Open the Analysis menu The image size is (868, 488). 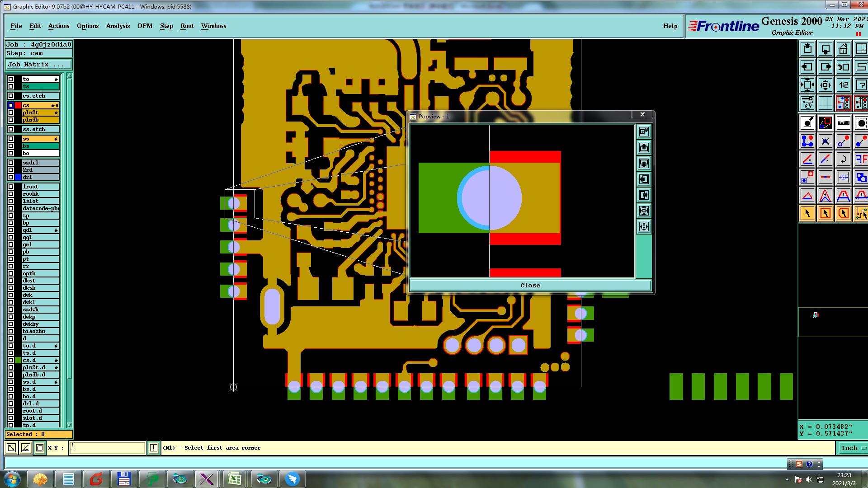click(x=118, y=26)
